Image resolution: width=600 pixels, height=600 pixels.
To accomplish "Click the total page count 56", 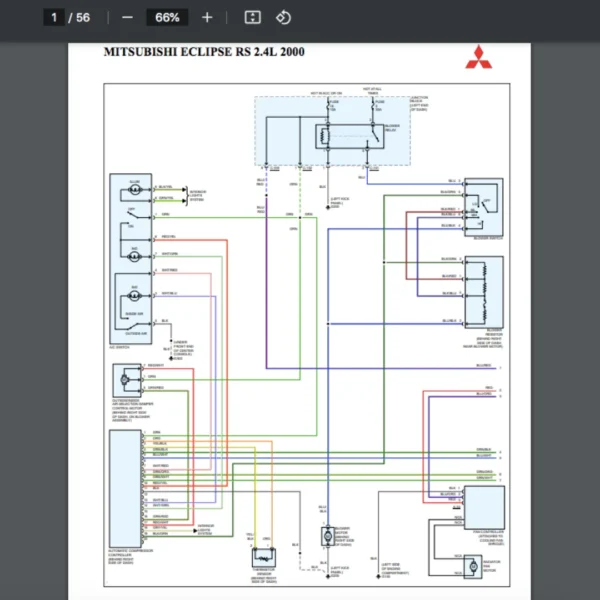I will point(82,18).
